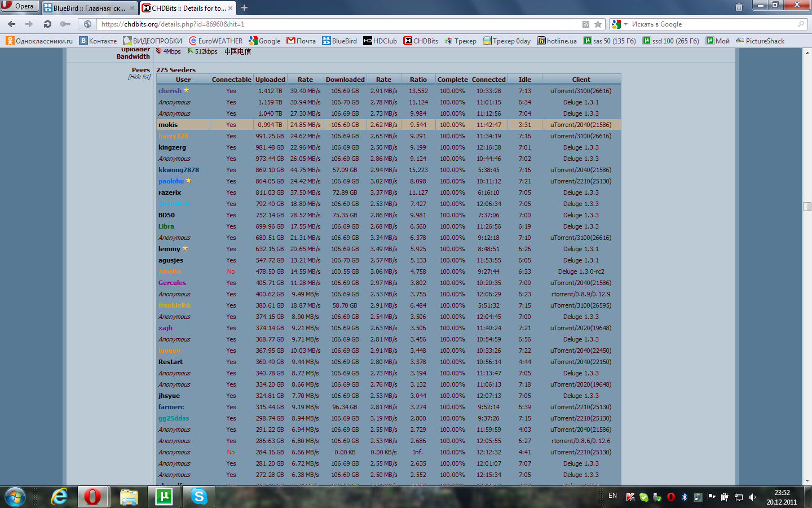Reload the current page
The image size is (812, 508).
[47, 24]
